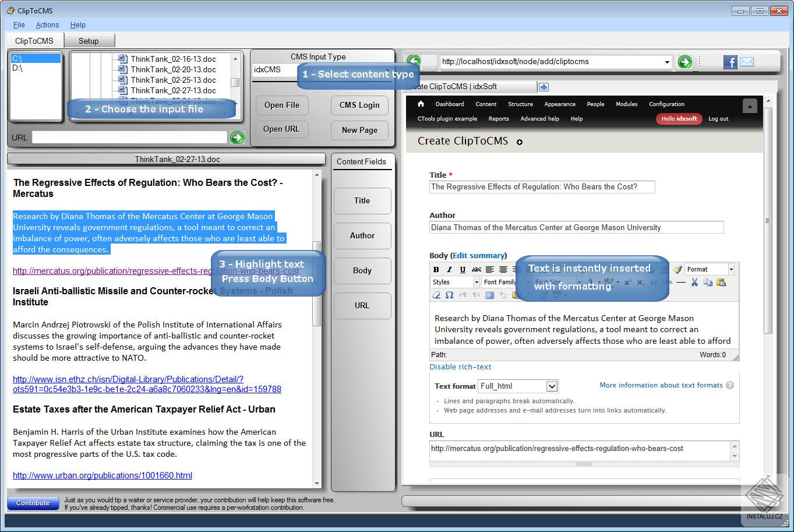
Task: Open the File menu
Action: 19,25
